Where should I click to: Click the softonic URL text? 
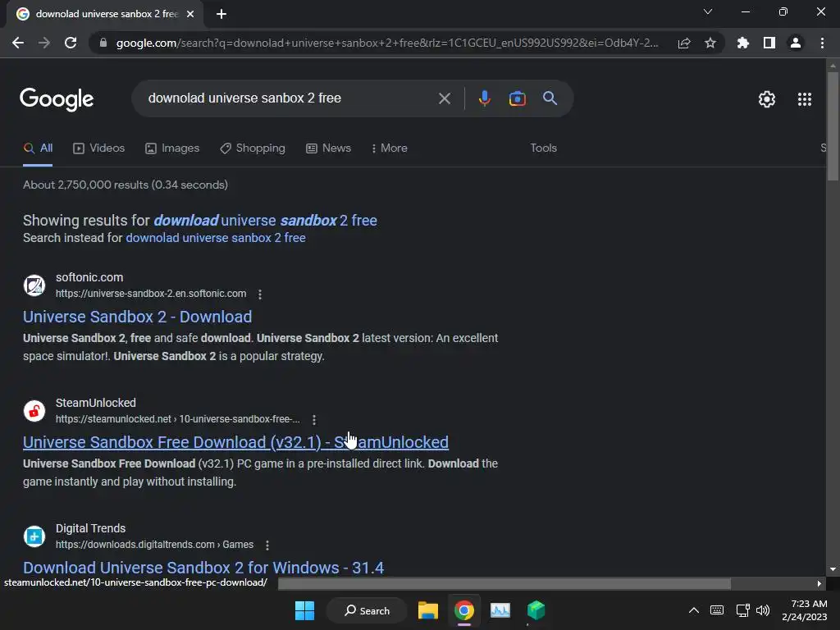151,294
